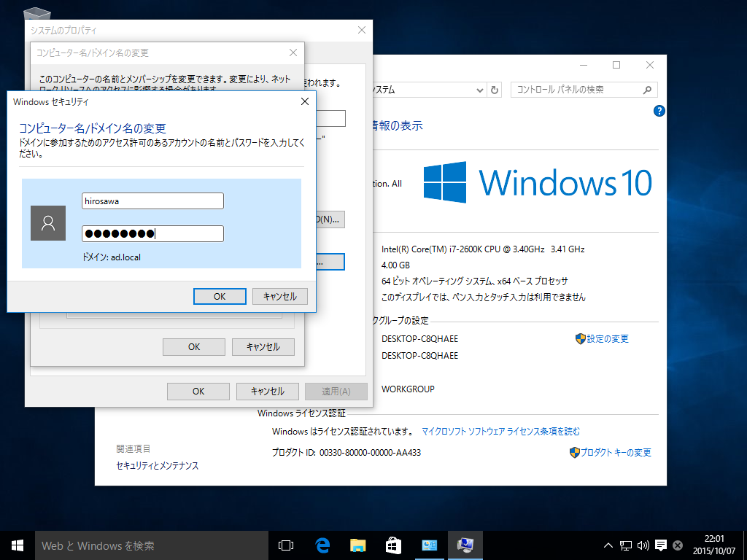This screenshot has width=747, height=560.
Task: Open the Microsoft software license terms link
Action: click(x=500, y=432)
